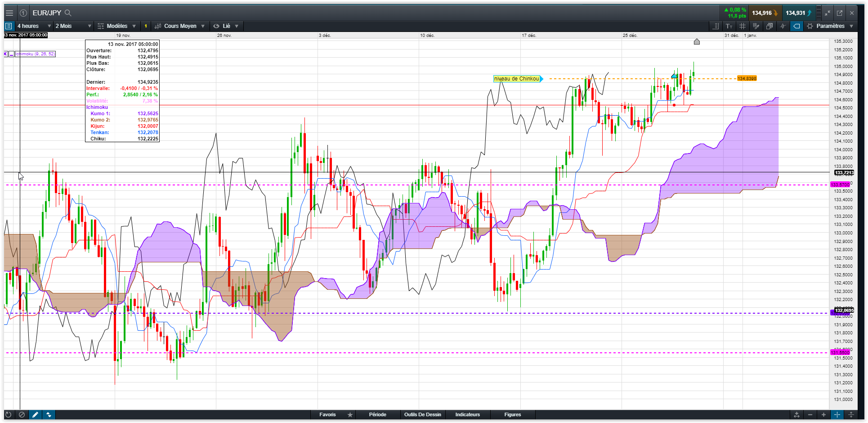Click the gray house marker above chart
The width and height of the screenshot is (868, 423).
pyautogui.click(x=697, y=42)
